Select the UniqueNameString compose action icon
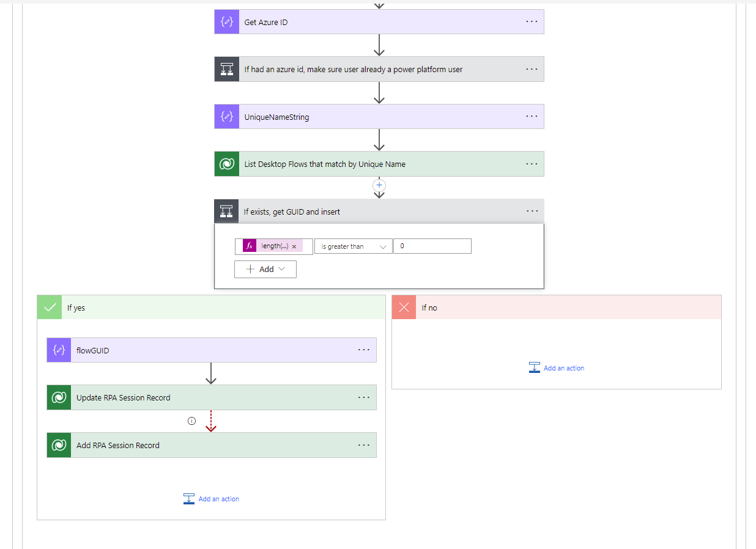The height and width of the screenshot is (549, 756). click(x=226, y=116)
